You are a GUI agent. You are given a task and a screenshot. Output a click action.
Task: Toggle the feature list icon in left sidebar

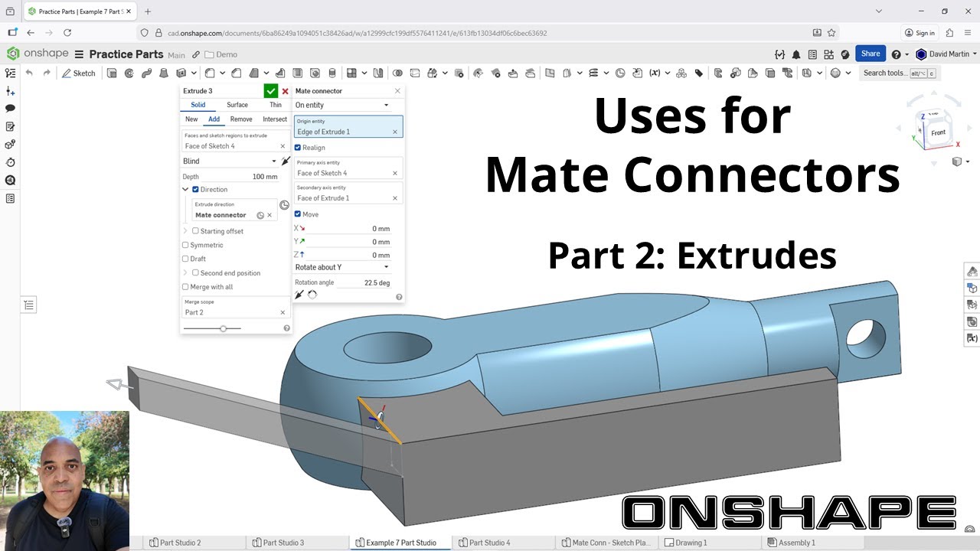pos(10,73)
